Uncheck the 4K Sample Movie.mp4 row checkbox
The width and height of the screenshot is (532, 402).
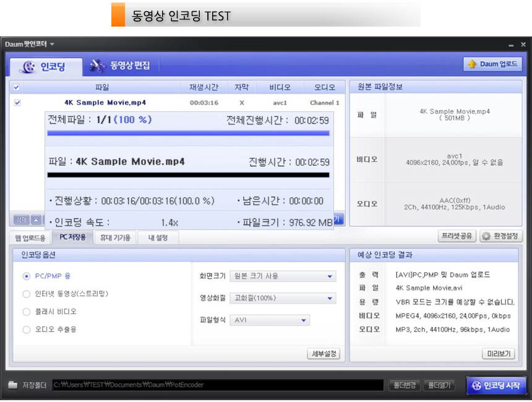pos(17,103)
